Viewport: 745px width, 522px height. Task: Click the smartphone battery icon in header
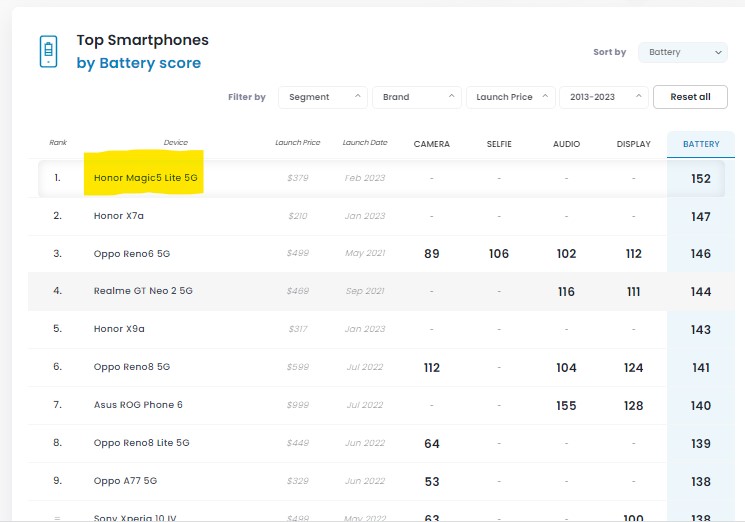pyautogui.click(x=48, y=51)
